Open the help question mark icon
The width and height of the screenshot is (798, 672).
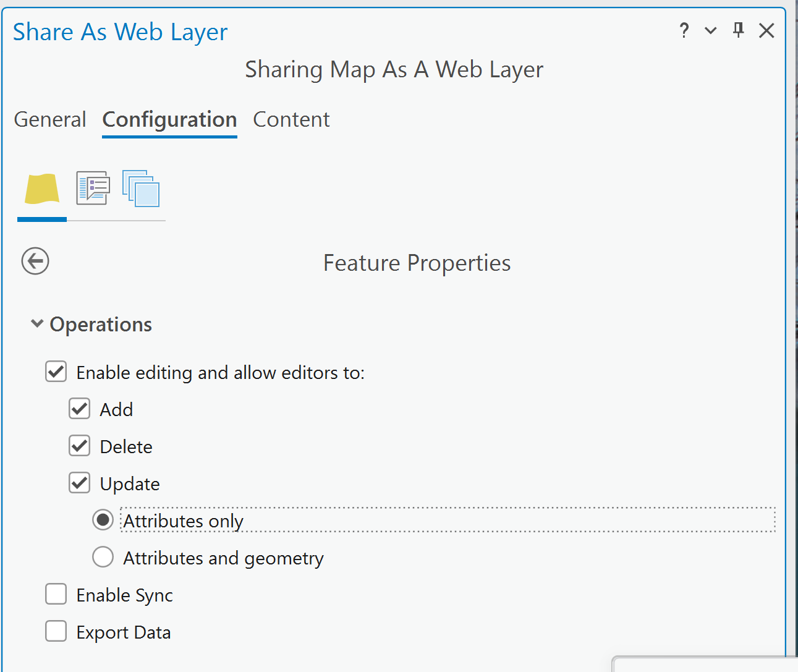(x=684, y=30)
